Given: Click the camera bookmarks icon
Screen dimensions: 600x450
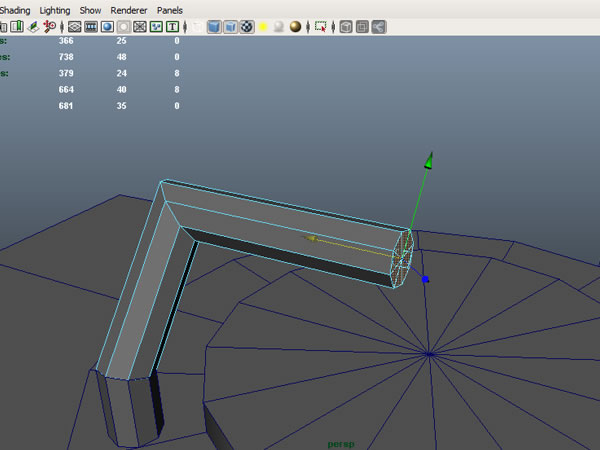Looking at the screenshot, I should [x=17, y=26].
